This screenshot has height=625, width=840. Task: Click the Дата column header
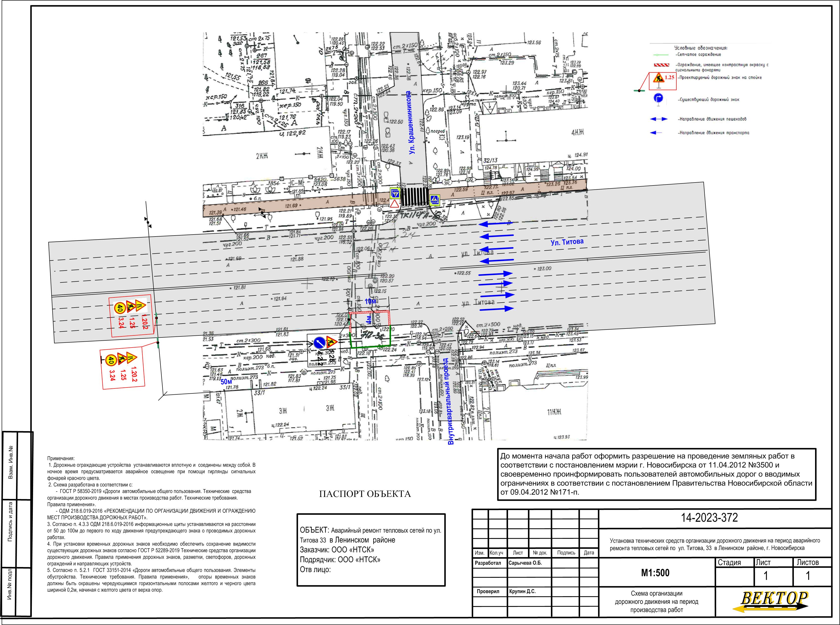pos(589,553)
